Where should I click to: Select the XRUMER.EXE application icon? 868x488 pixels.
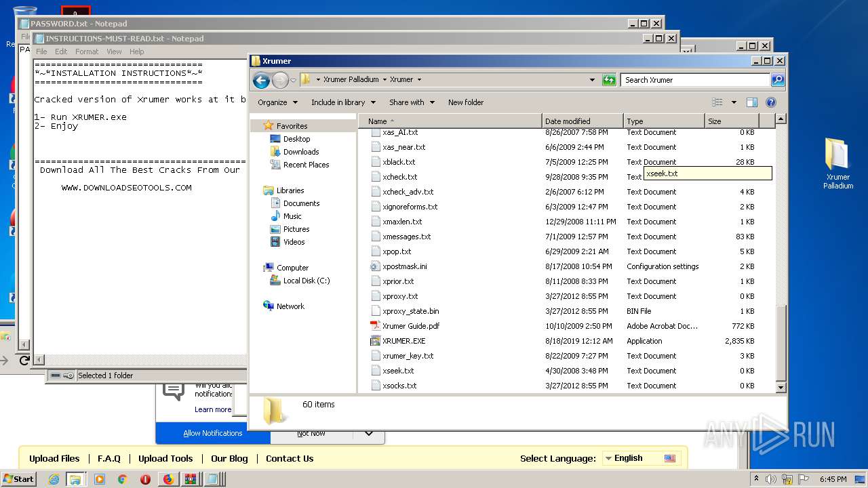tap(375, 341)
